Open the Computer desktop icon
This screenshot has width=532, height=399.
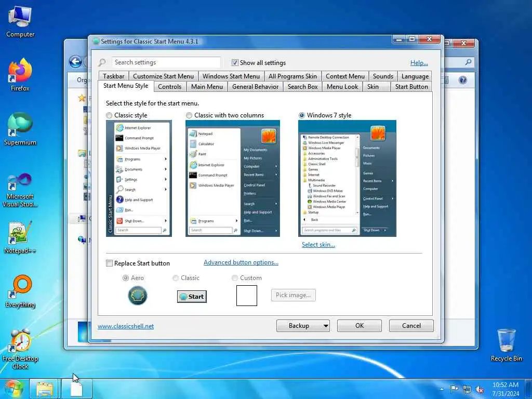tap(20, 21)
